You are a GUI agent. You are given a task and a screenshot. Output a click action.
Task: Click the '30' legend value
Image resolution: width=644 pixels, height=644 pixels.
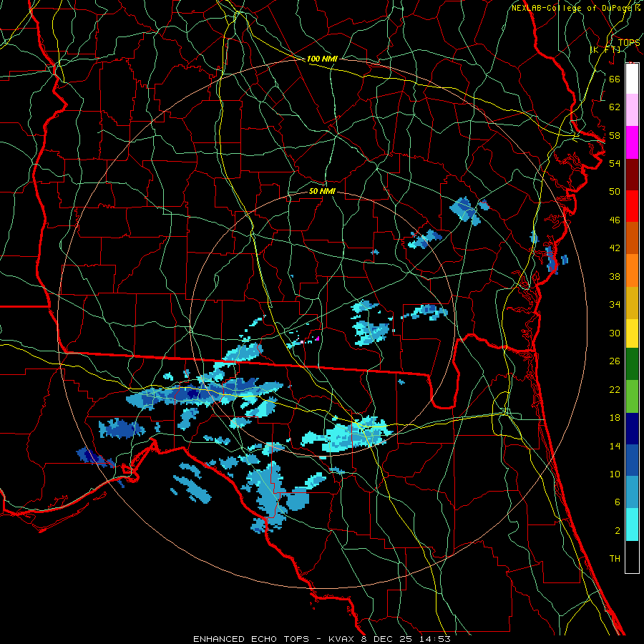click(x=615, y=333)
